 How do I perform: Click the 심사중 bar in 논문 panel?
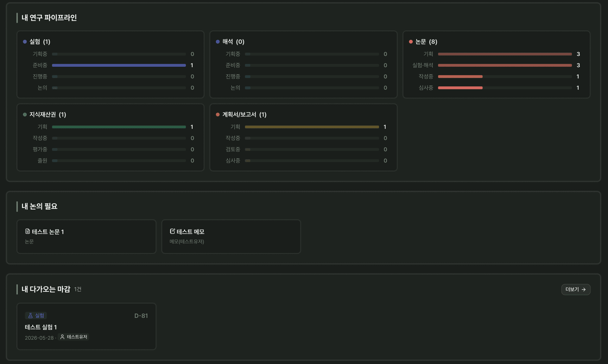click(460, 88)
